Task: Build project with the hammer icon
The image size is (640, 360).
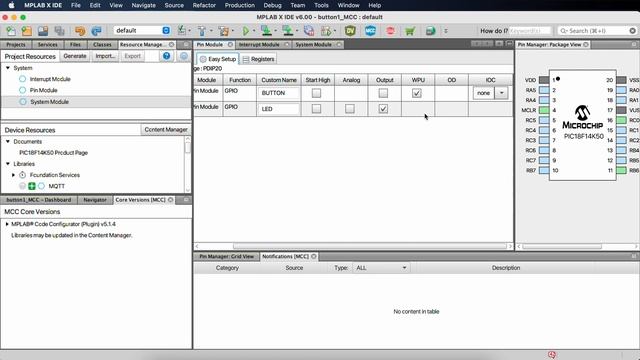Action: tap(202, 31)
